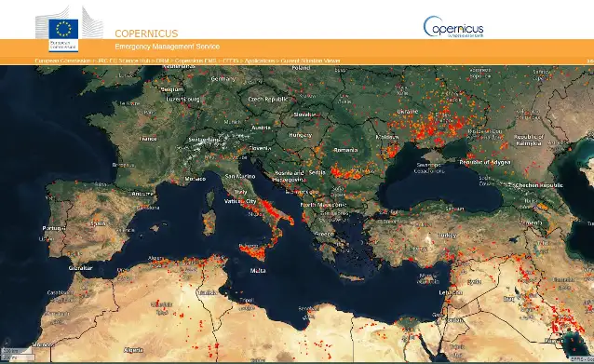Click the Luxembourg map label
The height and width of the screenshot is (364, 594).
coord(182,100)
